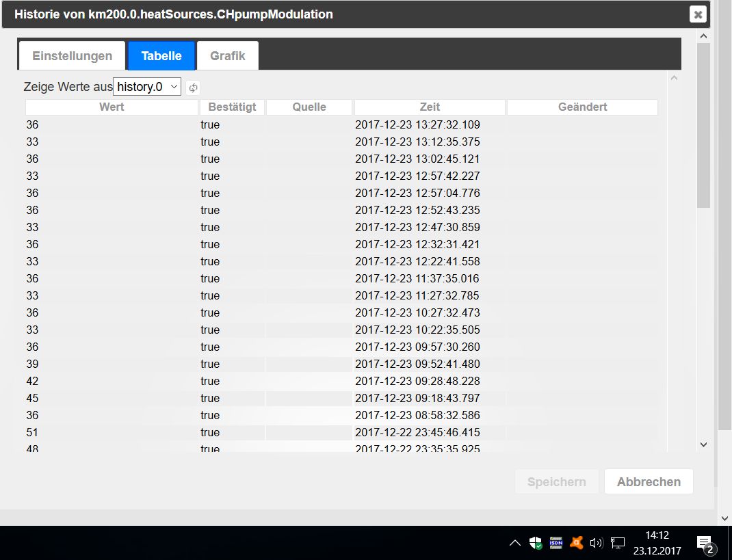Select timestamp 2017-12-23 13:27:32.109
Screen dimensions: 732x560
coord(417,124)
